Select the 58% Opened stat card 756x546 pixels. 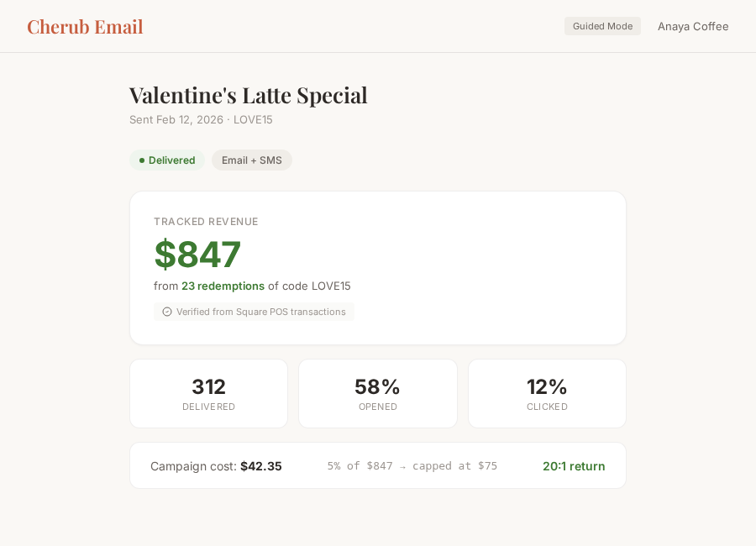tap(377, 393)
